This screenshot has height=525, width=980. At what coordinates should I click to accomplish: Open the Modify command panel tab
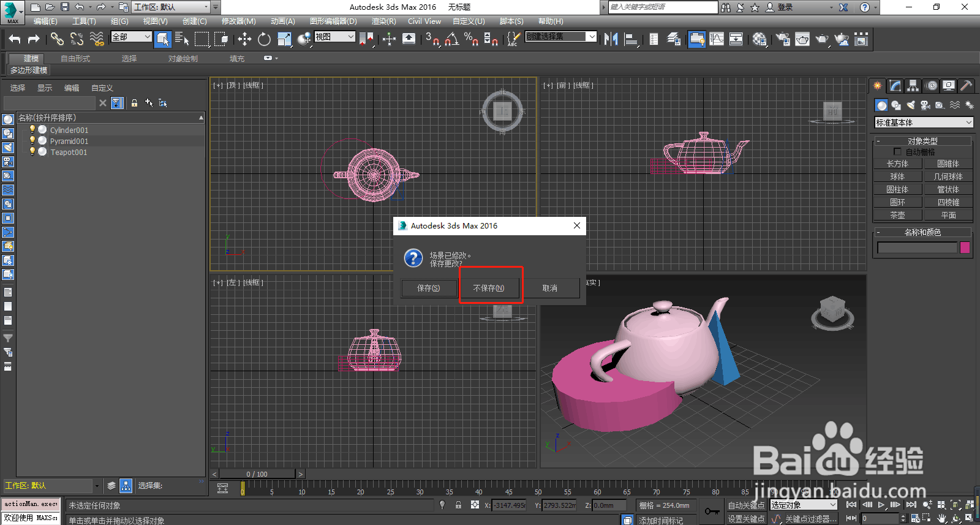click(x=895, y=86)
